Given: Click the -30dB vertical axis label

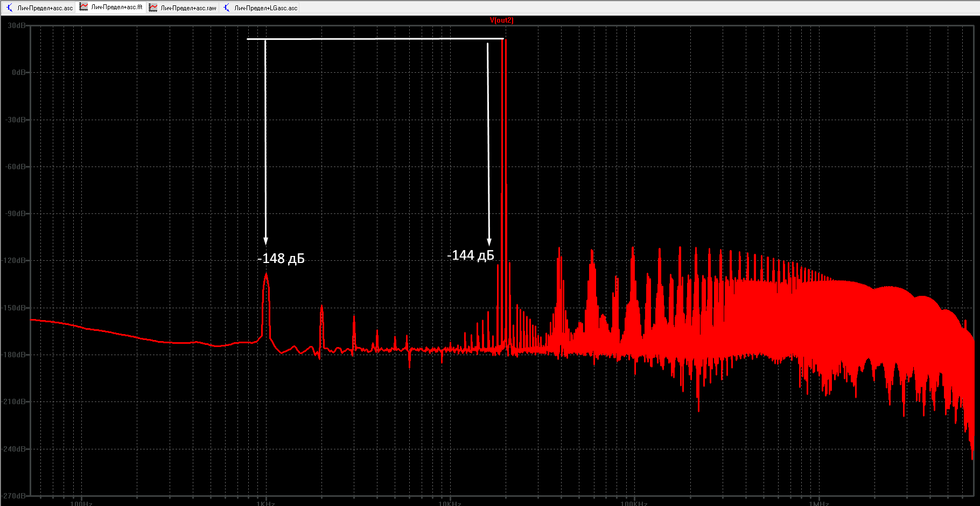Looking at the screenshot, I should click(16, 120).
